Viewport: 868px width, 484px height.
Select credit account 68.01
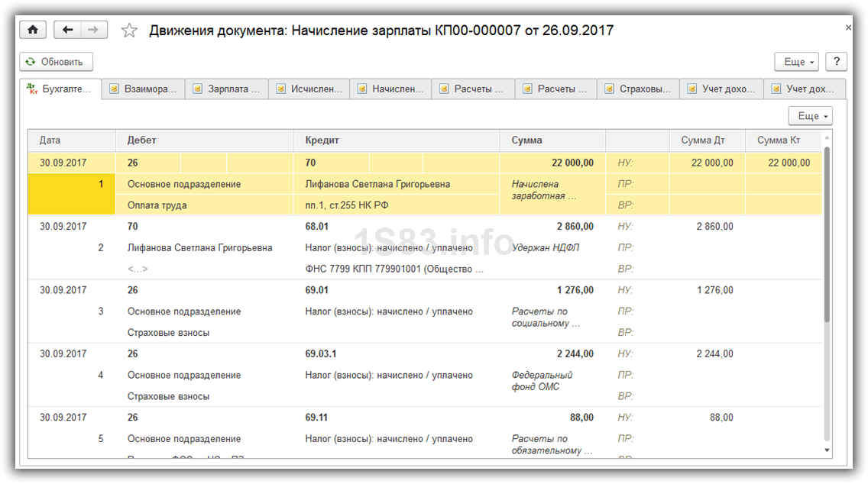tap(316, 226)
